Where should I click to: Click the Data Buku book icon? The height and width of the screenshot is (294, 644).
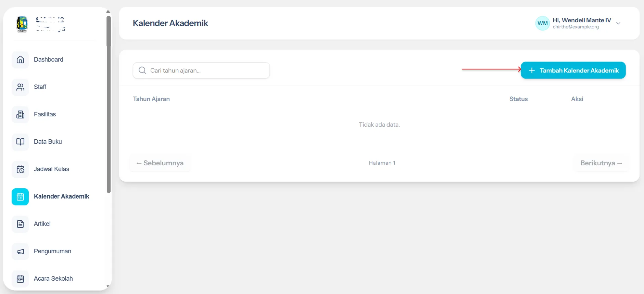coord(20,142)
